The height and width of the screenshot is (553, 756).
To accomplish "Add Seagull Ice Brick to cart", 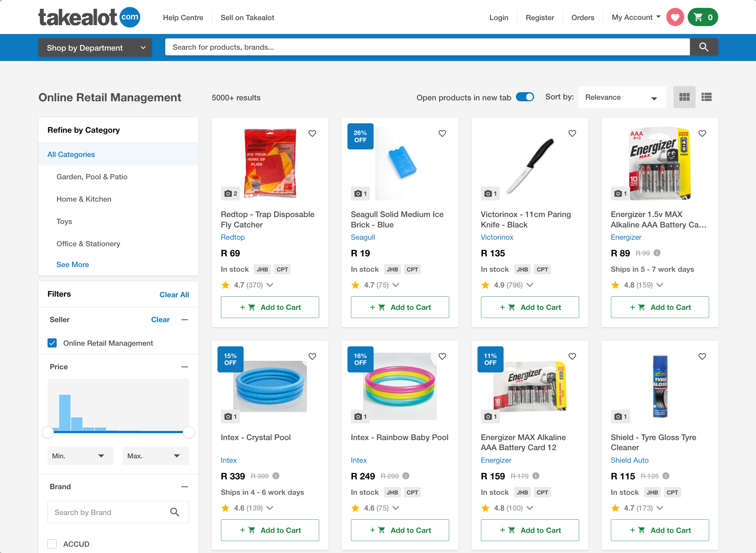I will click(x=400, y=307).
